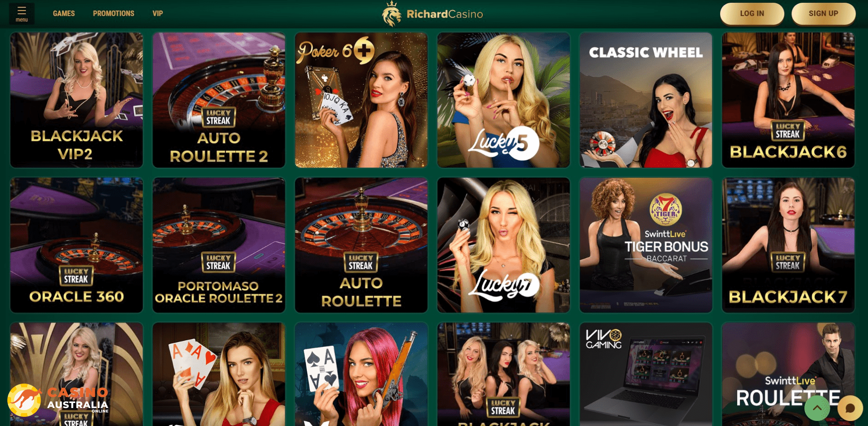Open the Games menu item

click(x=64, y=13)
